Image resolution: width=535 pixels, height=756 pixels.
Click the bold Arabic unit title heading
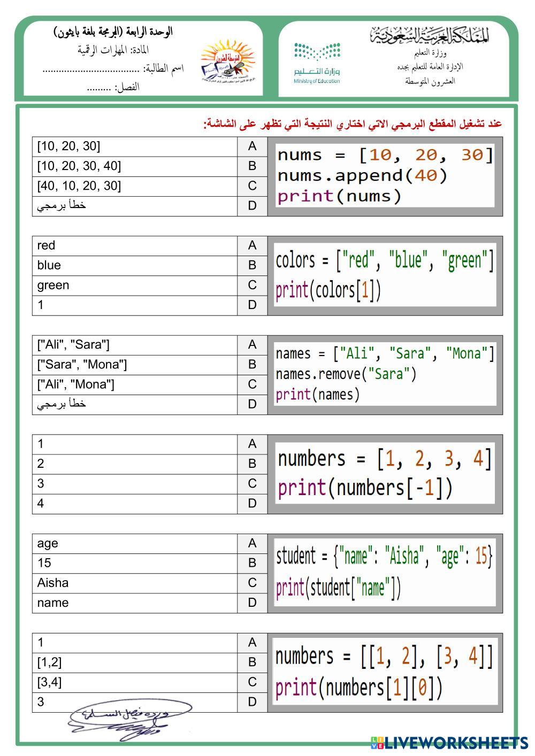[113, 32]
